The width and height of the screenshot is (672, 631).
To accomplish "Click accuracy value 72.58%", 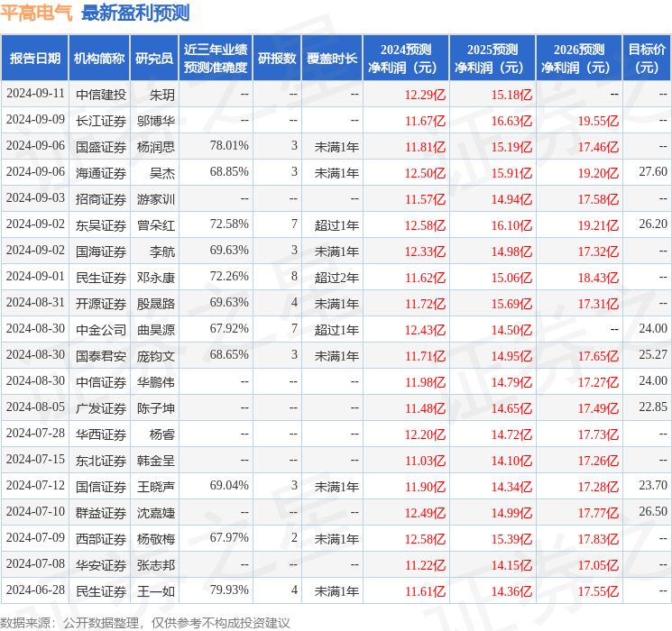I will click(x=229, y=224).
